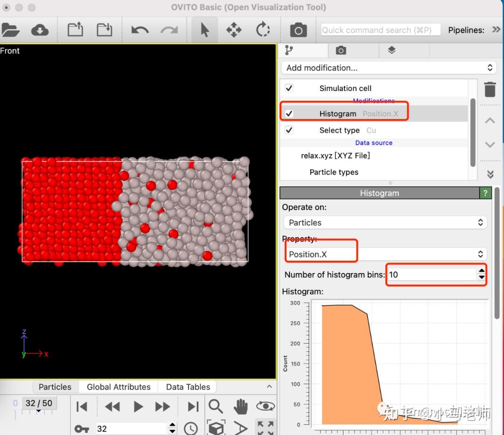The width and height of the screenshot is (504, 435).
Task: Click the render camera icon in the toolbar
Action: tap(298, 30)
